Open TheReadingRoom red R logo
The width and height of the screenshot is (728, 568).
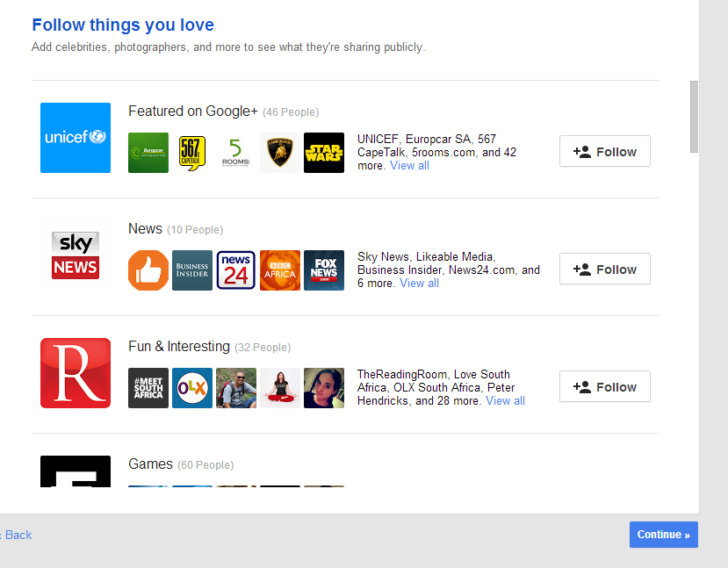[76, 373]
